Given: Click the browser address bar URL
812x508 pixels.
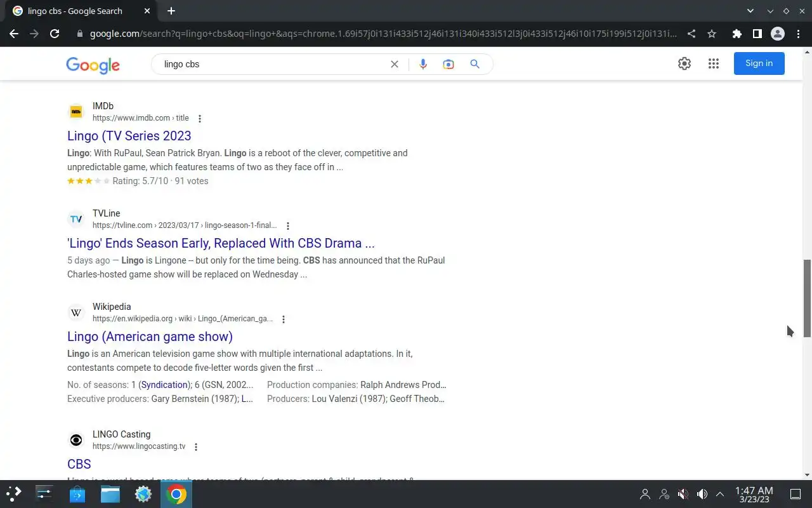Looking at the screenshot, I should point(383,34).
